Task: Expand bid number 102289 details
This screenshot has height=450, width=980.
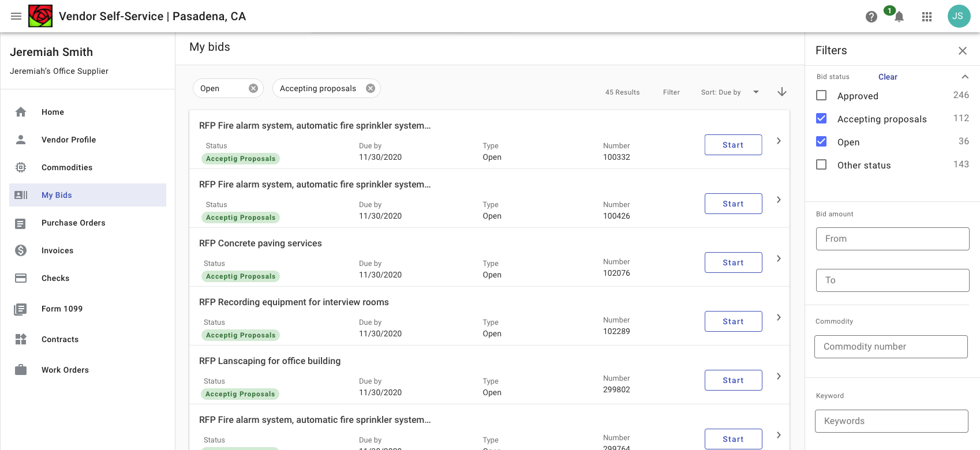Action: click(779, 317)
